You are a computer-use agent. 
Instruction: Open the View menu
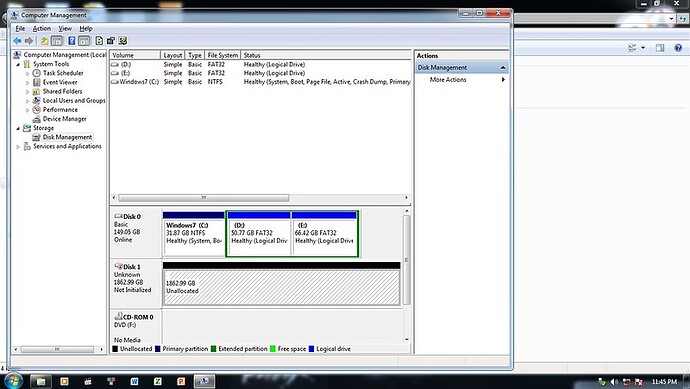pos(65,29)
